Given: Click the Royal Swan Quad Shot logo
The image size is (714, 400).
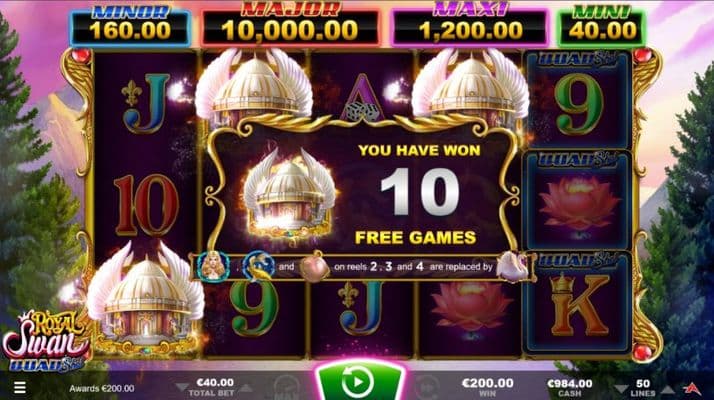Looking at the screenshot, I should pos(44,341).
